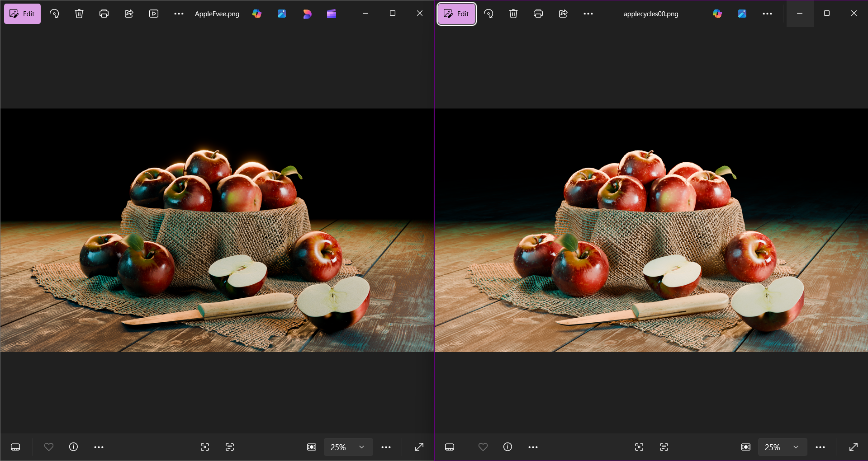The width and height of the screenshot is (868, 461).
Task: Open Copilot icon in AppleEvee.png title bar
Action: pyautogui.click(x=257, y=14)
